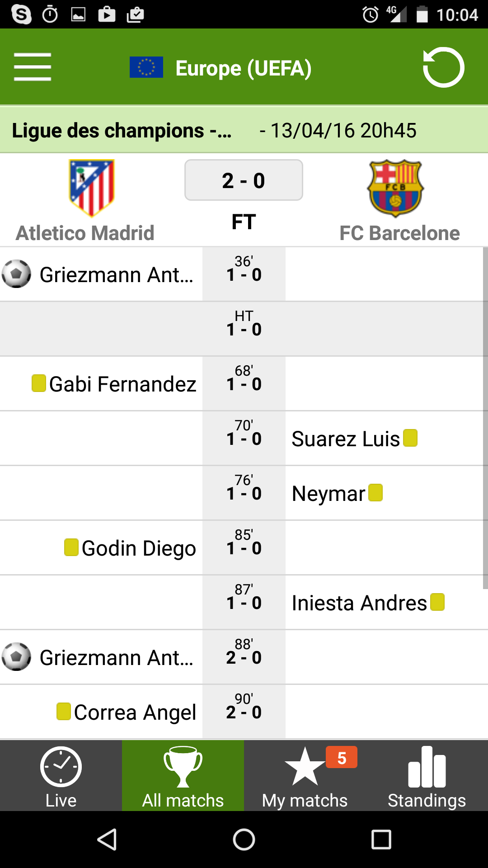
Task: Tap the FC Barcelone crest
Action: point(395,188)
